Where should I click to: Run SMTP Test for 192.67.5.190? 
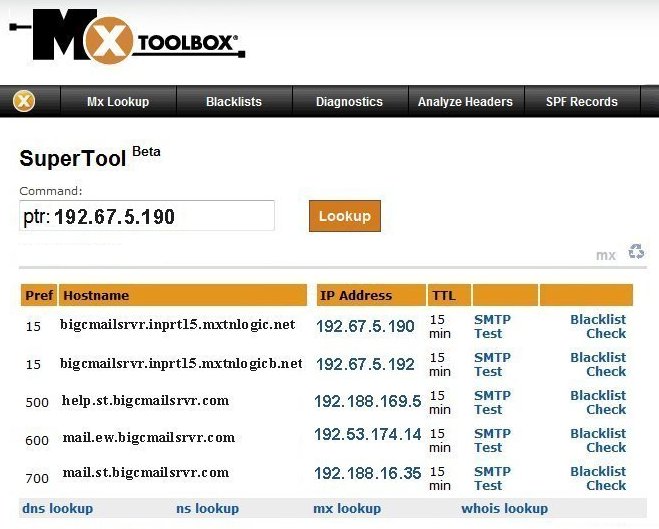492,326
